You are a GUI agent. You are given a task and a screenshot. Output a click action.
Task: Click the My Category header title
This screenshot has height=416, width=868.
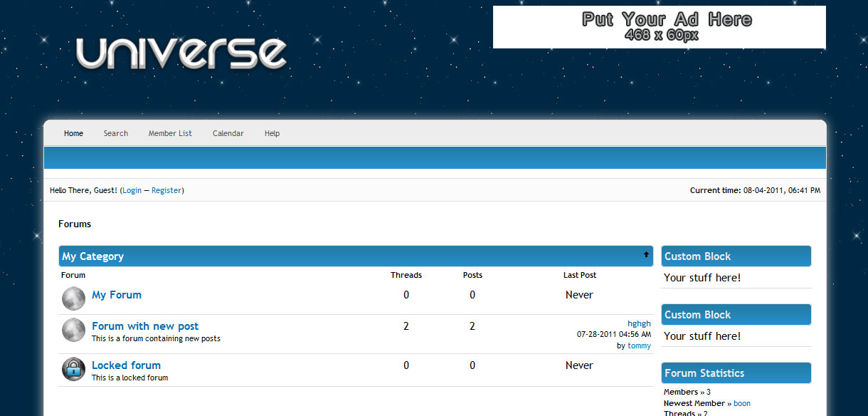(92, 256)
